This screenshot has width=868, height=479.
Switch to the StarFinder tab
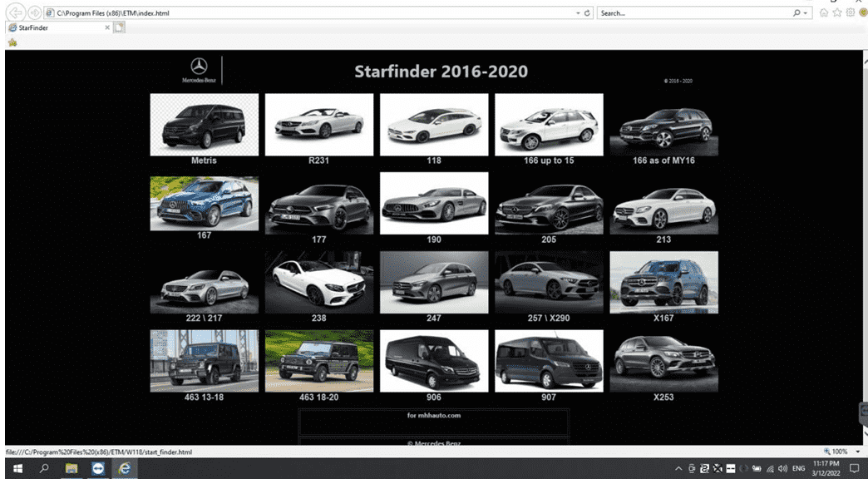pos(59,27)
